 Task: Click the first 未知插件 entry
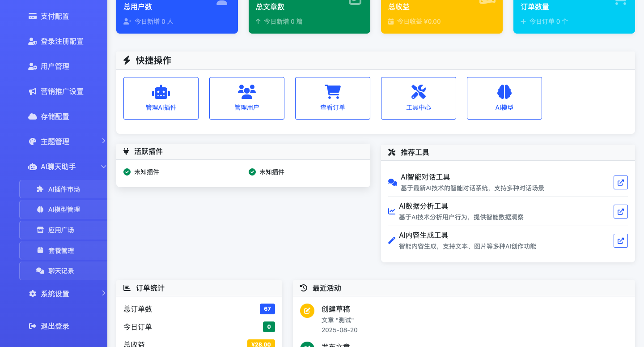141,172
